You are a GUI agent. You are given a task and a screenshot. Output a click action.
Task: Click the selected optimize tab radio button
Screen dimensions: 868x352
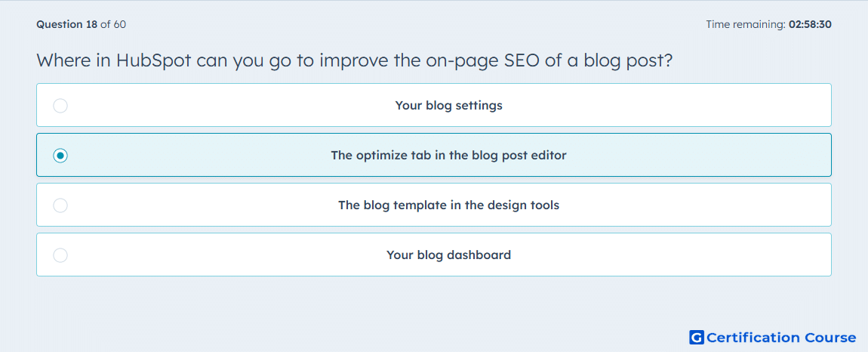tap(60, 155)
